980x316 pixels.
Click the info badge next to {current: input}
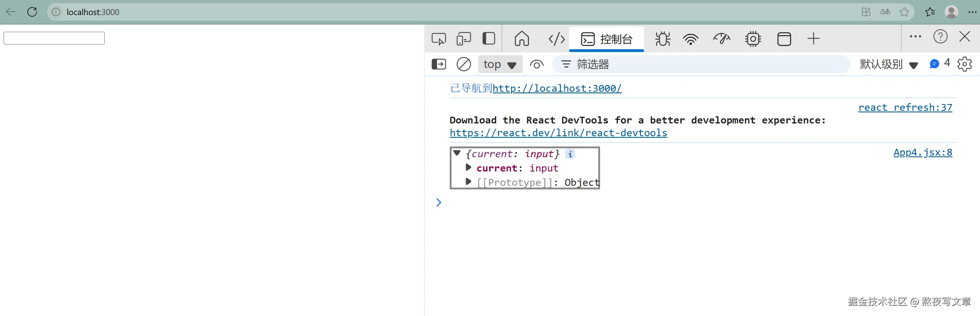pos(570,154)
